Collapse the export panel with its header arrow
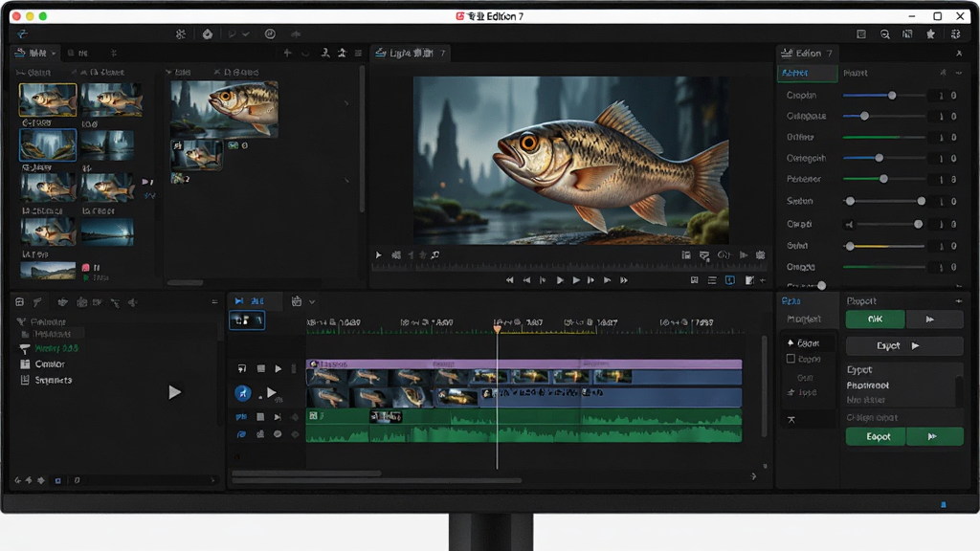The image size is (980, 551). (959, 301)
